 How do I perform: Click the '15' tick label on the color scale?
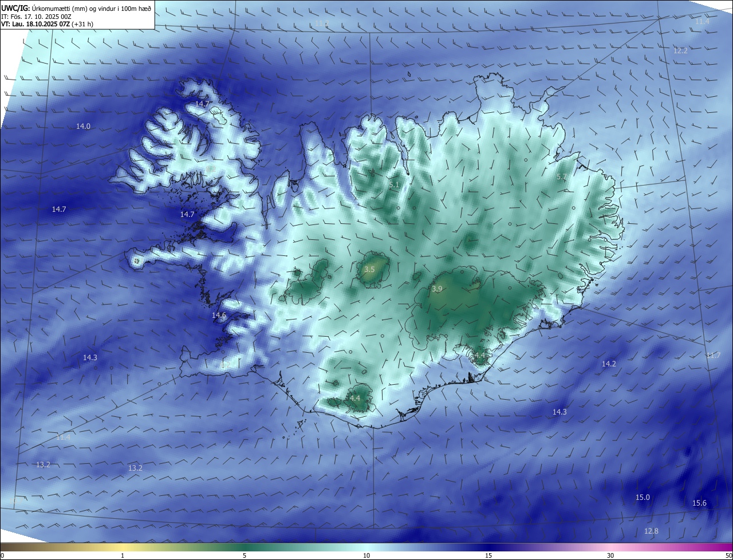coord(488,555)
